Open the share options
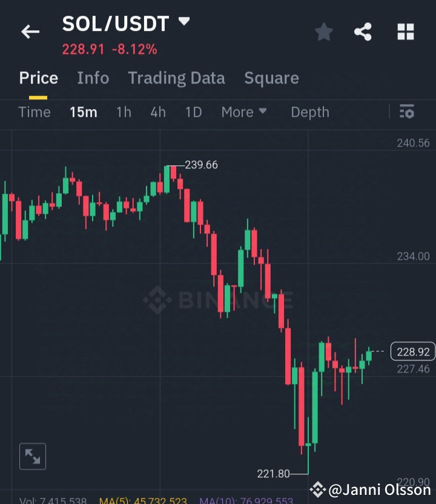 point(363,31)
